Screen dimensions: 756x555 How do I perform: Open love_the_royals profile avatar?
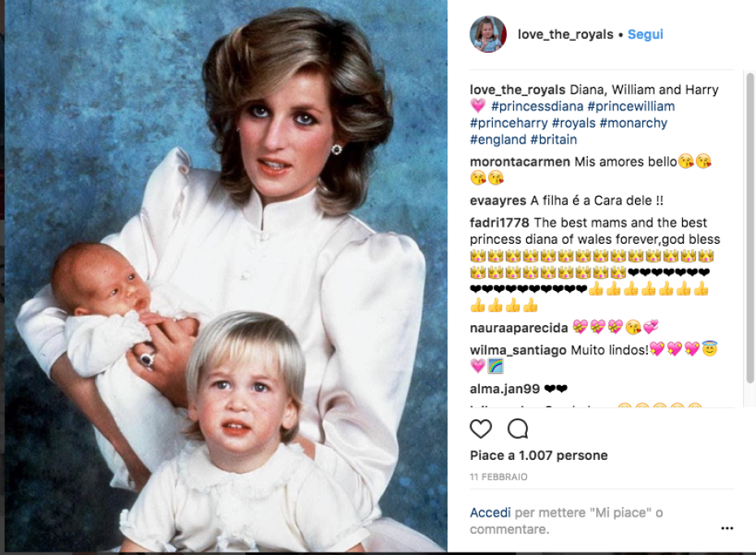[x=488, y=34]
